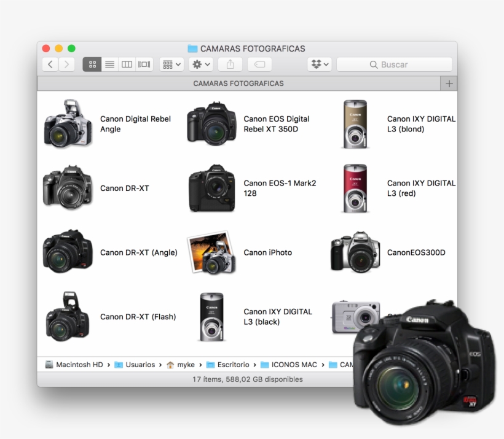504x439 pixels.
Task: Click Canon IXY DIGITAL L3 (blond) label
Action: tap(421, 124)
